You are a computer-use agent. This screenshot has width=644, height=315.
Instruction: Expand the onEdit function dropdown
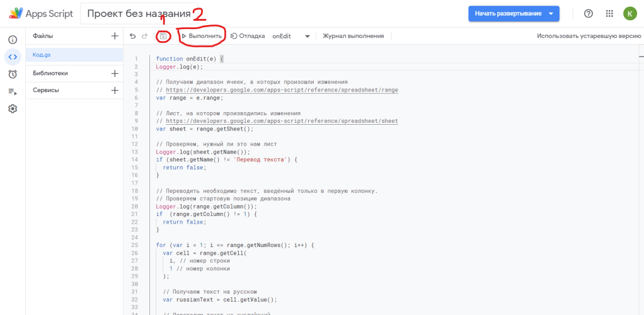click(x=307, y=37)
